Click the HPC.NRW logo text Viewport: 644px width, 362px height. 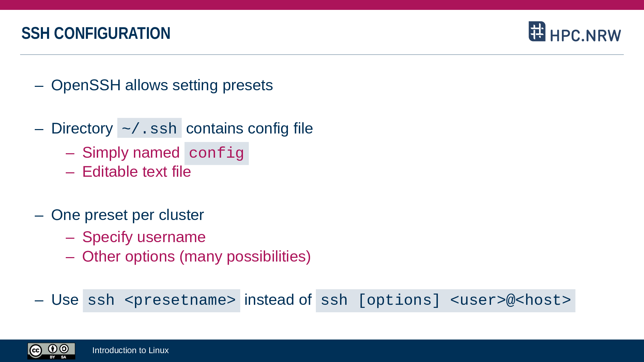pos(585,35)
